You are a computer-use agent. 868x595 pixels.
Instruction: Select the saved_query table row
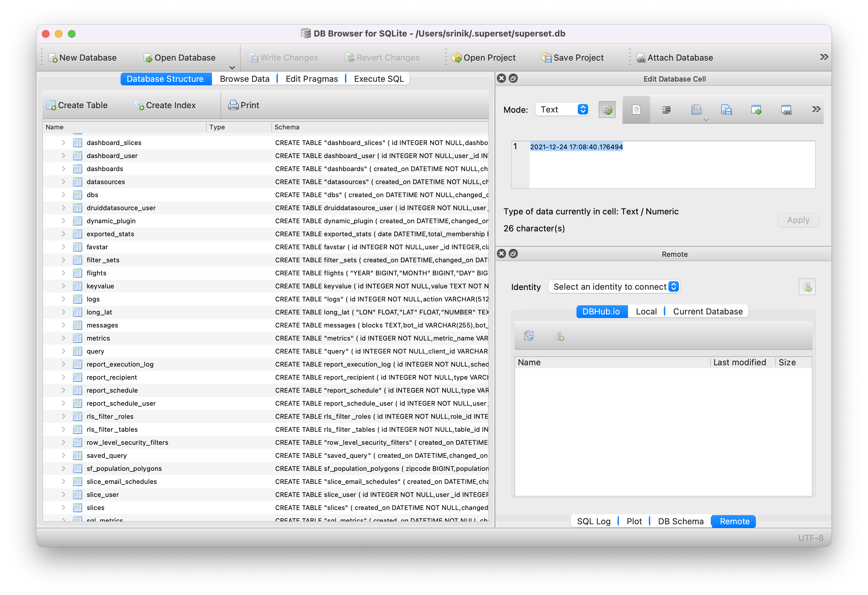coord(265,456)
